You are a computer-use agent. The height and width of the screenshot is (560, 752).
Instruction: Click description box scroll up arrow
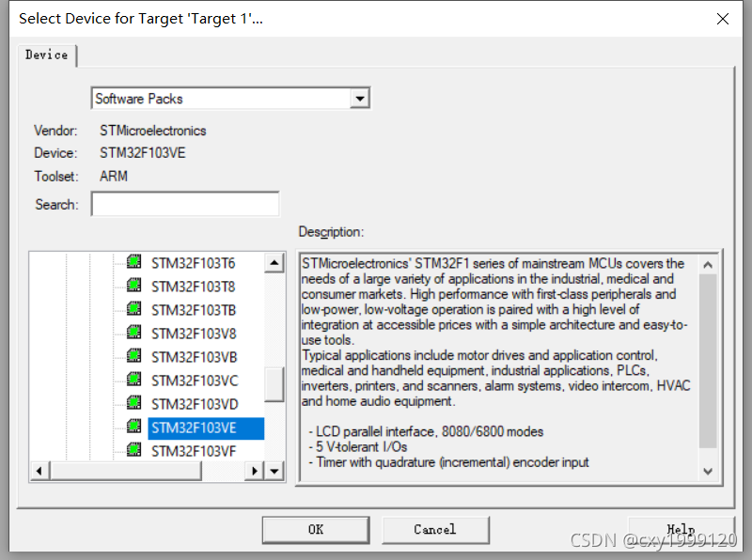pyautogui.click(x=708, y=264)
